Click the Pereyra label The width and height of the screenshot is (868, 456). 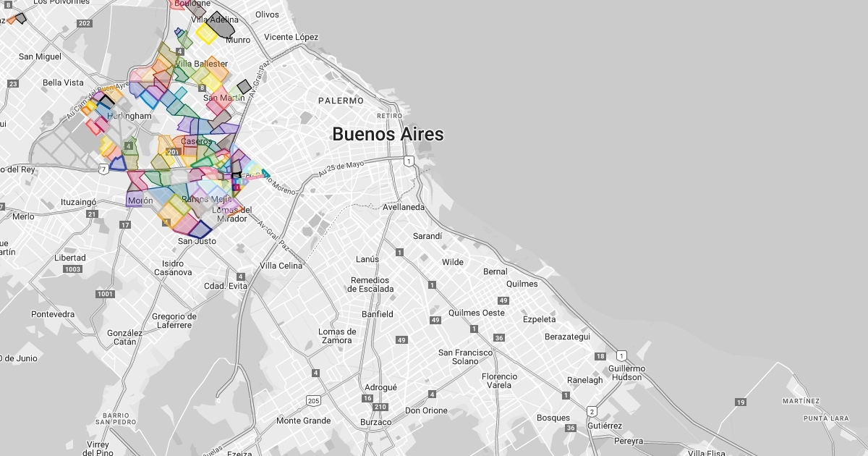(629, 441)
